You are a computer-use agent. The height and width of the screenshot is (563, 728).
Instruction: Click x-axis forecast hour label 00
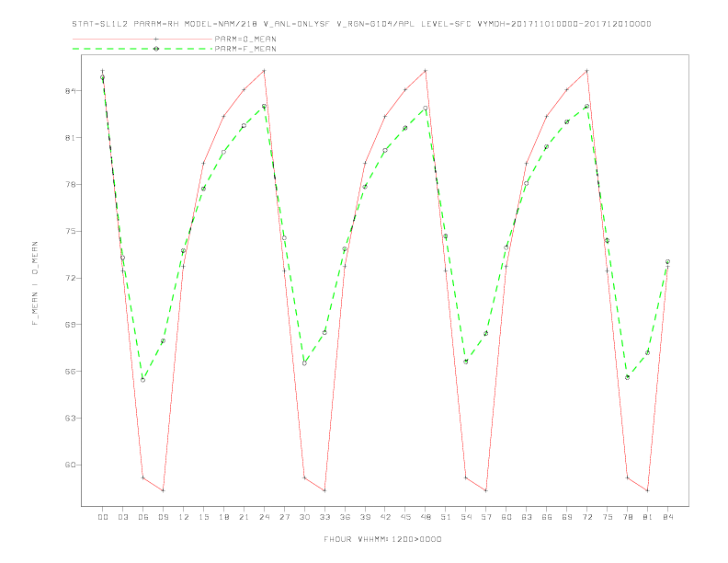[x=103, y=517]
